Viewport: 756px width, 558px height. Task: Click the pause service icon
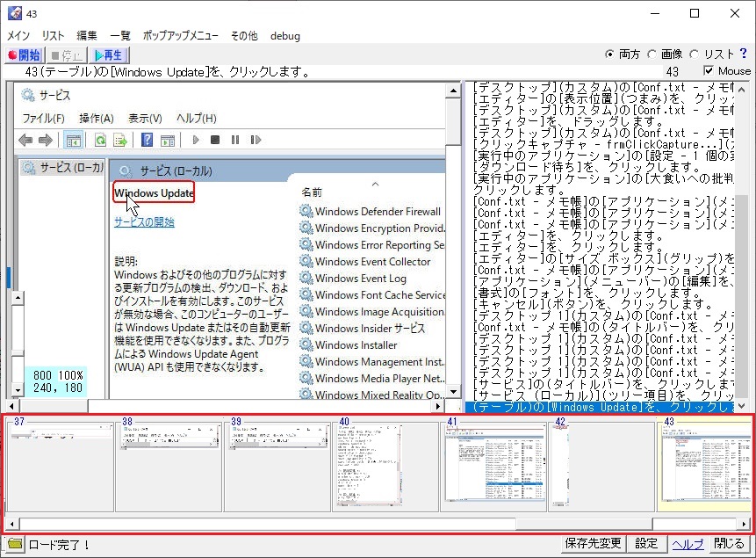coord(235,140)
